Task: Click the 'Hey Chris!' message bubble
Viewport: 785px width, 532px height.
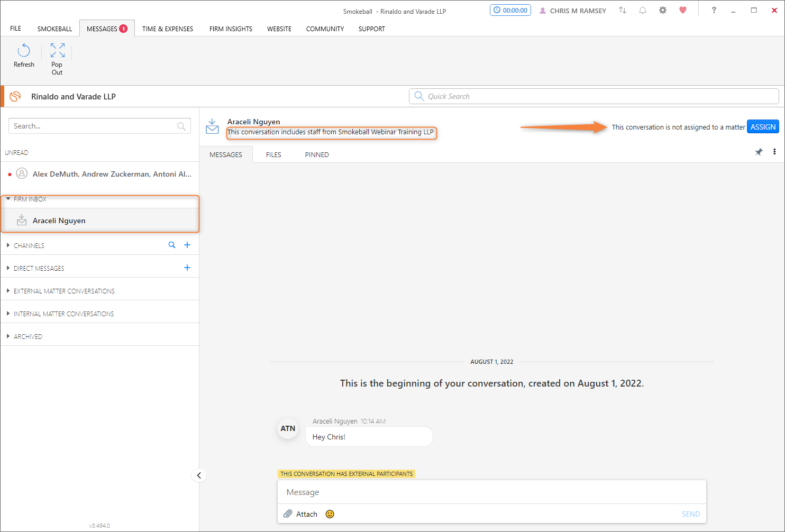Action: tap(369, 437)
